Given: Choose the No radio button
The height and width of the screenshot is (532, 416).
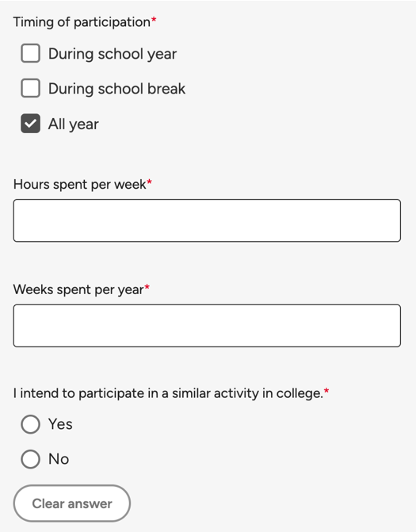Looking at the screenshot, I should tap(31, 459).
